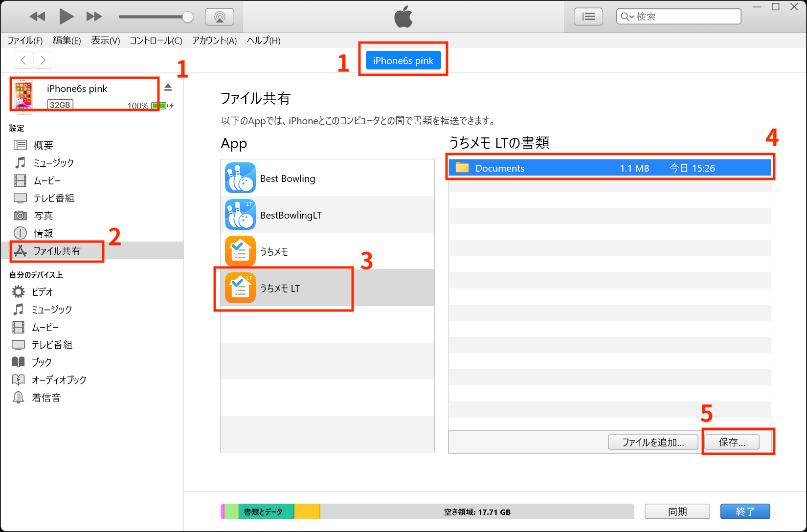Open the ヘルプ(H) menu
The width and height of the screenshot is (807, 532).
(264, 41)
